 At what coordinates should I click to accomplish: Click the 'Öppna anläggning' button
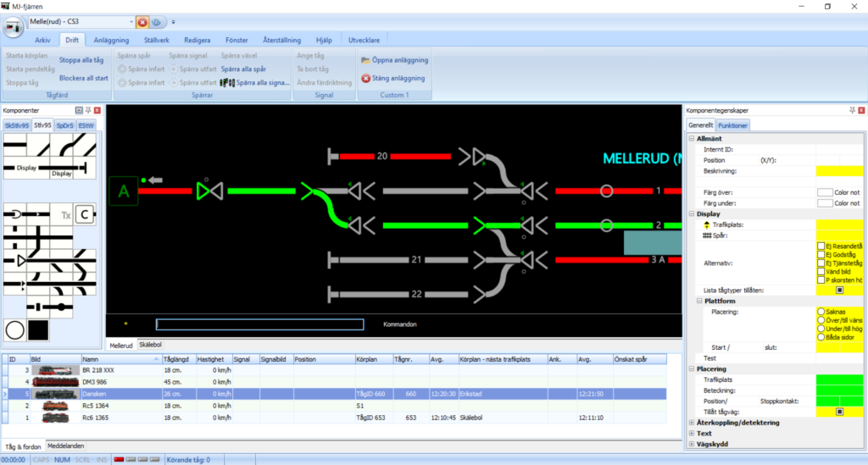point(395,60)
